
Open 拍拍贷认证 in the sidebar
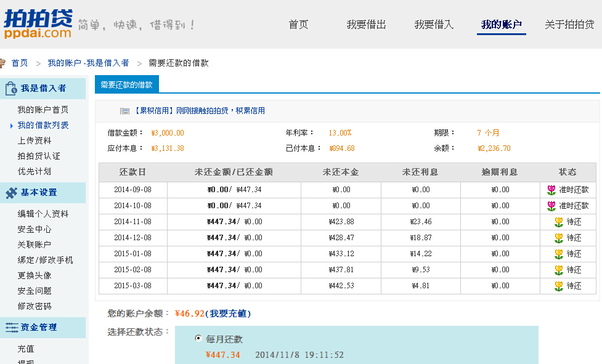point(39,156)
